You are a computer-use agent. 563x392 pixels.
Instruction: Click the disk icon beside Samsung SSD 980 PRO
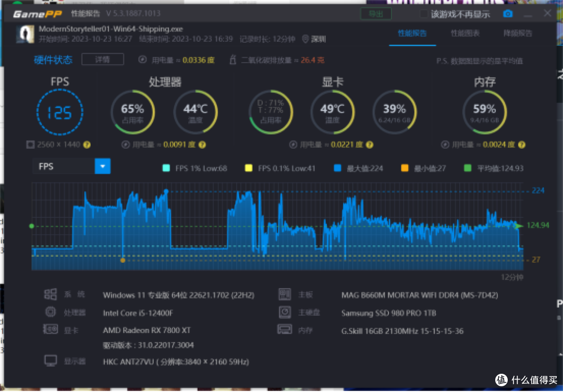pyautogui.click(x=285, y=312)
